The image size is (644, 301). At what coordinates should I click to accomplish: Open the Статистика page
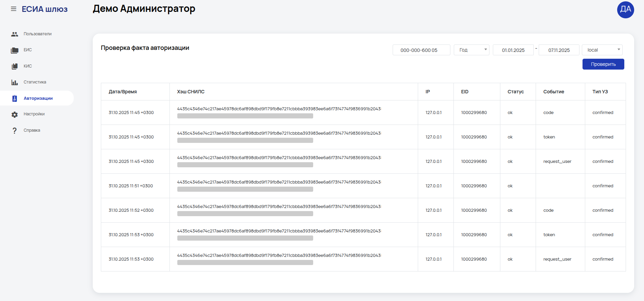[x=35, y=82]
